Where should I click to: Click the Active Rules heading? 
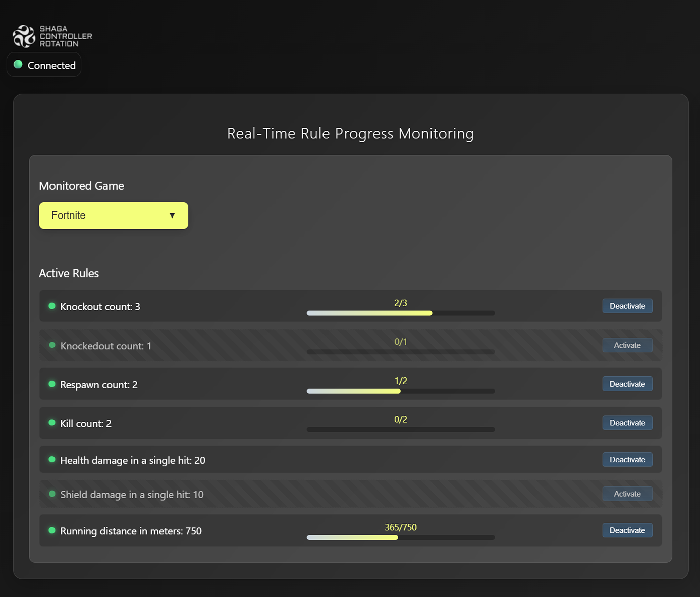coord(69,273)
